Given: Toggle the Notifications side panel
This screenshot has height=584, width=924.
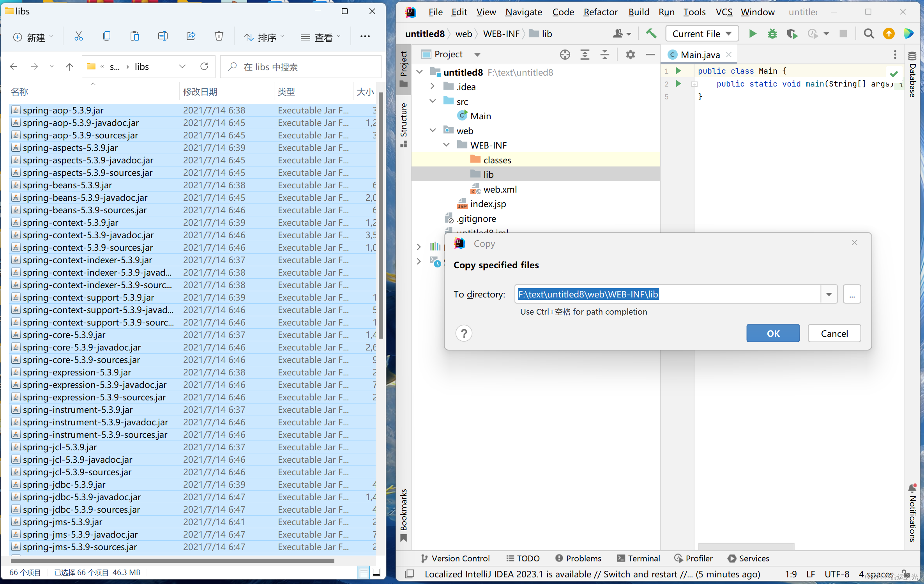Looking at the screenshot, I should coord(912,513).
